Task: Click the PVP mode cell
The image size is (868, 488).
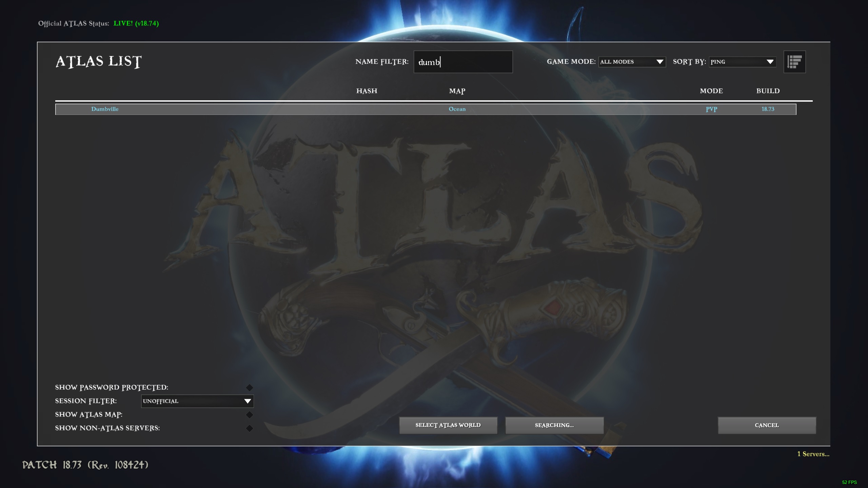Action: coord(711,109)
